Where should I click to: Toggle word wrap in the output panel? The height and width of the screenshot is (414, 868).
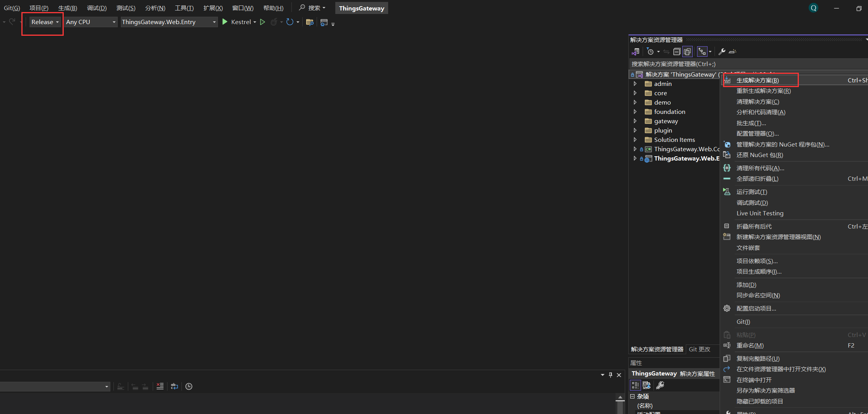(x=174, y=386)
